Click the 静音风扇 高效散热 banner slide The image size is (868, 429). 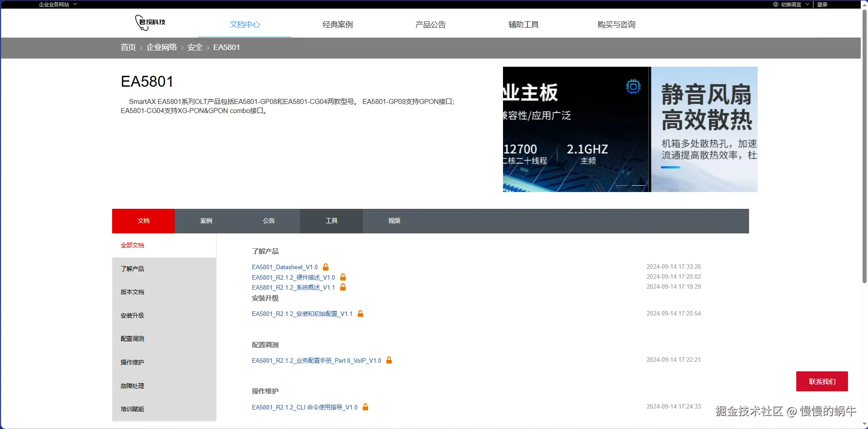[705, 129]
